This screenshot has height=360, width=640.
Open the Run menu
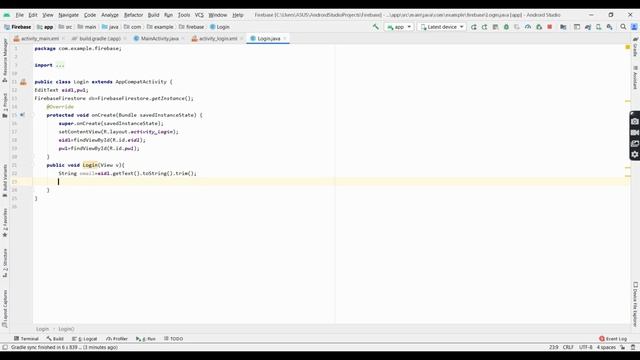pos(168,15)
